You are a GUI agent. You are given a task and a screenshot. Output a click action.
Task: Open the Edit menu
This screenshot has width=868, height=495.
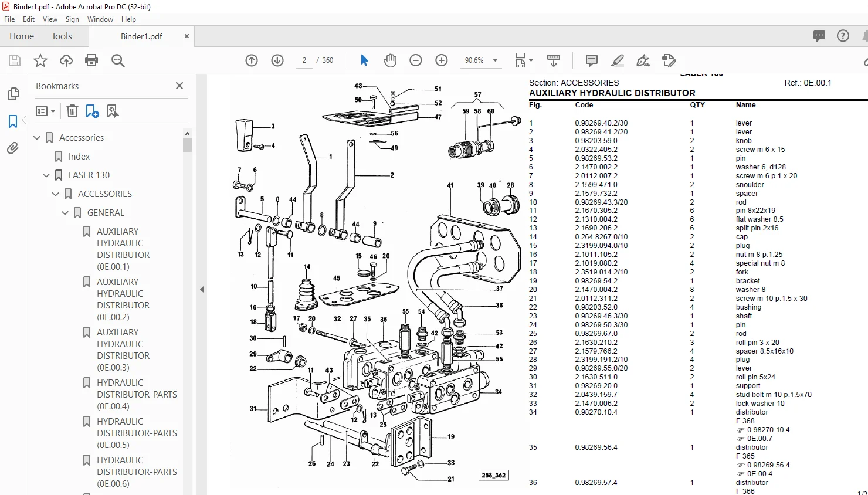click(x=29, y=19)
